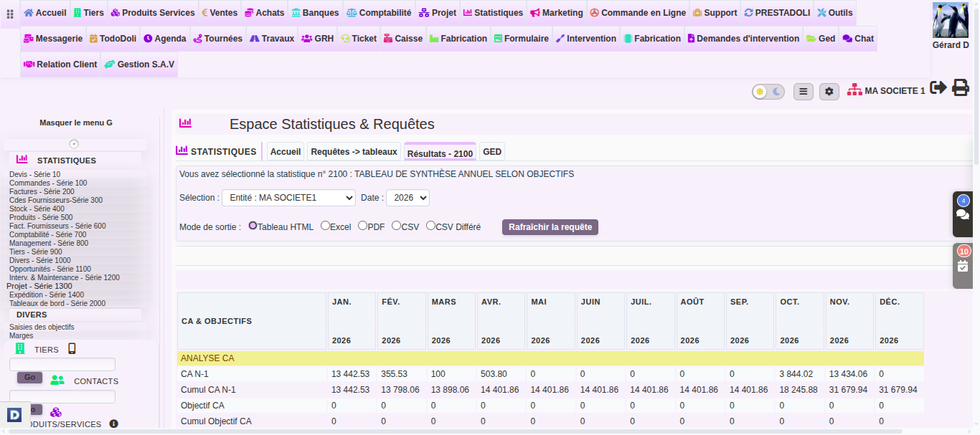
Task: Click the ANALYSE CA yellow row
Action: [x=550, y=358]
